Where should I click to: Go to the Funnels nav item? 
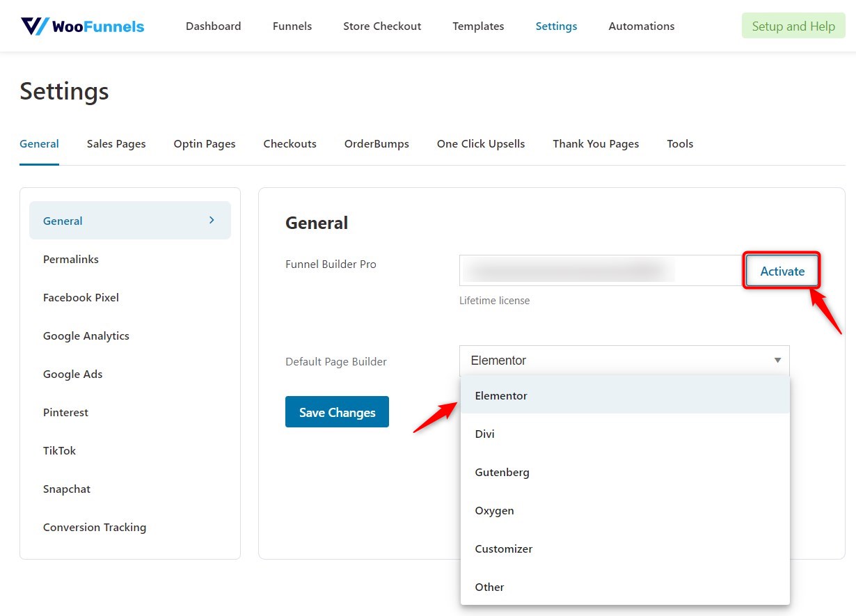[x=292, y=26]
